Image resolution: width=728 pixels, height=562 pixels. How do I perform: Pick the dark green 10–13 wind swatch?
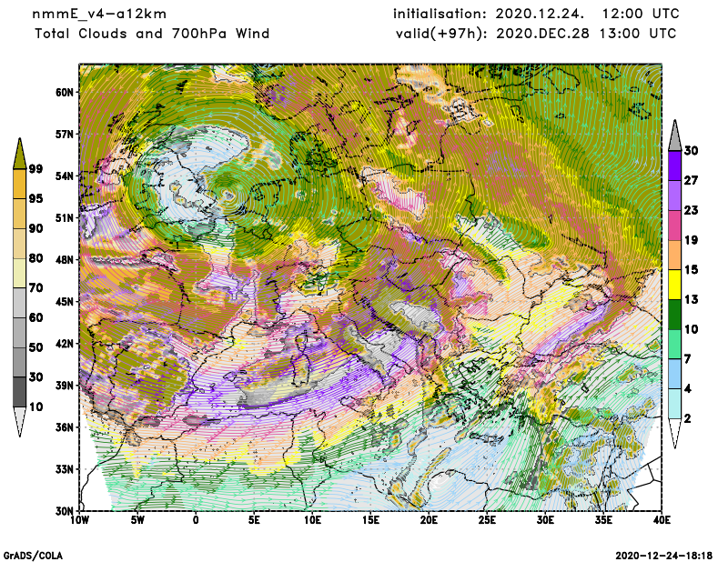[x=674, y=314]
